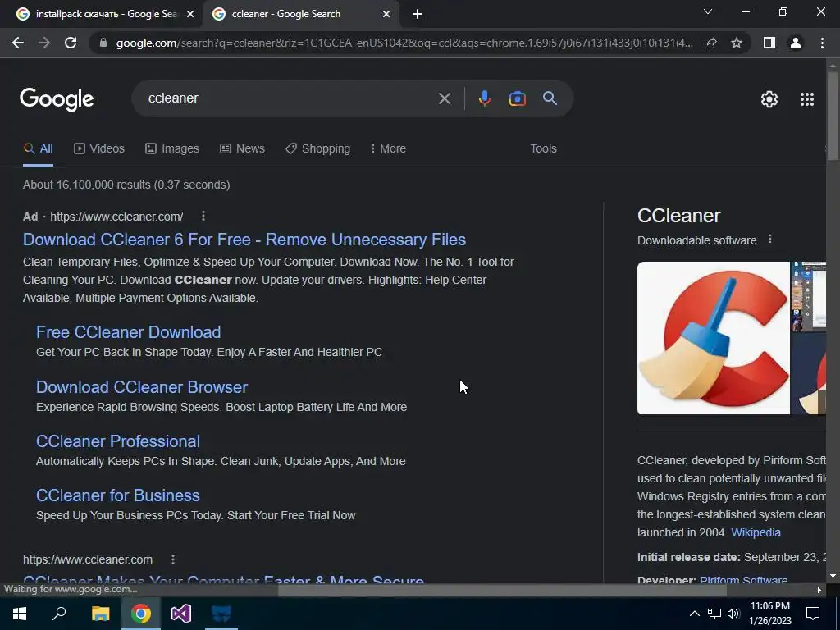Open the taskbar clock showing 11:06 PM
Viewport: 840px width, 630px height.
[769, 614]
